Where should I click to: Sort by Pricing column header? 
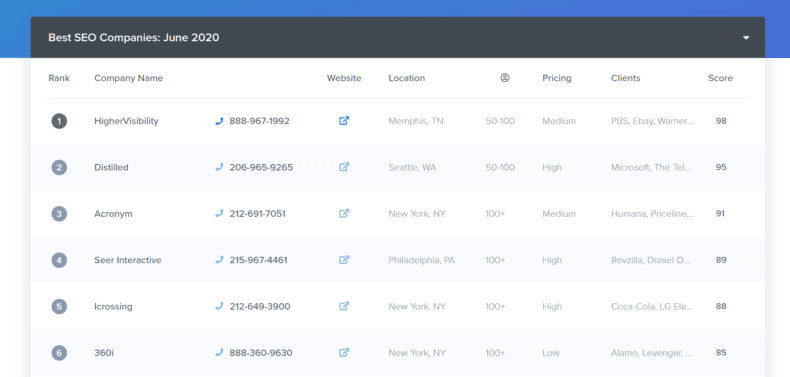pyautogui.click(x=557, y=78)
